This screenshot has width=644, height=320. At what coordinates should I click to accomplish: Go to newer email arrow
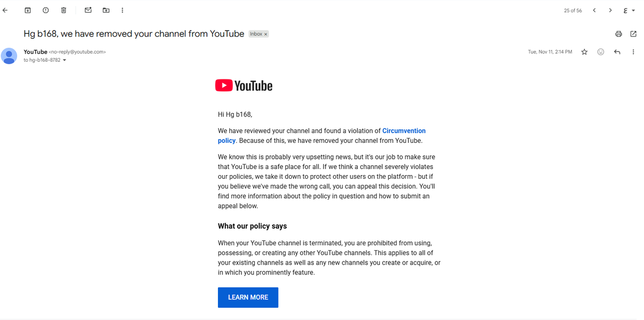click(x=594, y=10)
